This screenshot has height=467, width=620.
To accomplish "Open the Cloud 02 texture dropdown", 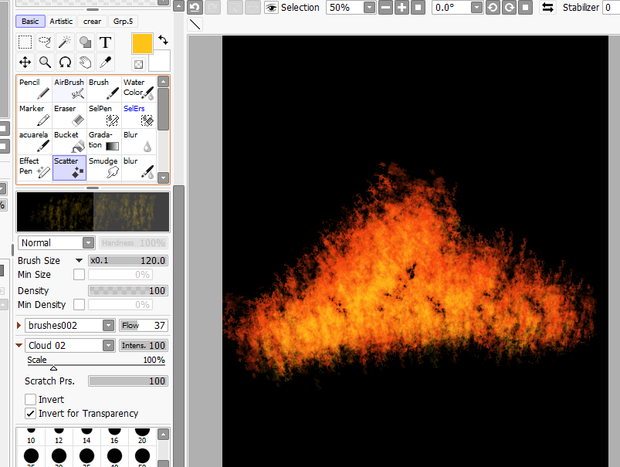I will coord(70,346).
